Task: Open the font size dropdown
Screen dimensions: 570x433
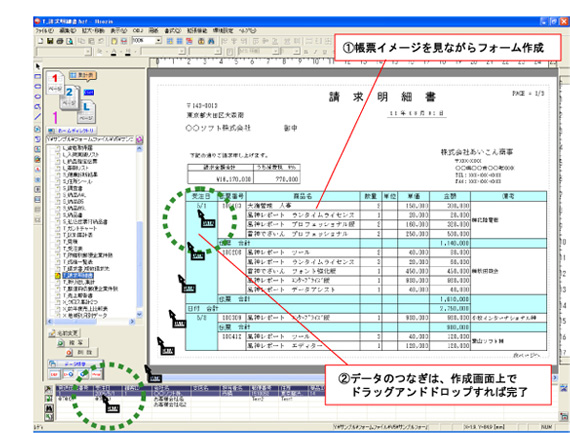Action: (x=297, y=52)
